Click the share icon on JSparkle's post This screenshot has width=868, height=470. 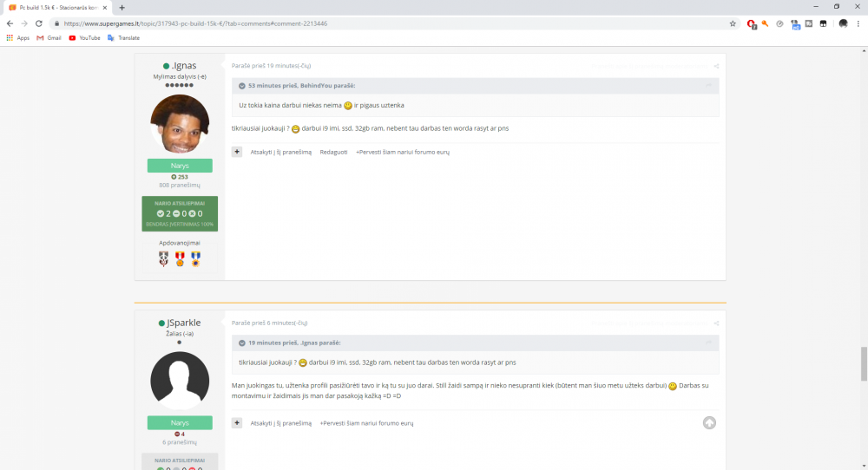pyautogui.click(x=716, y=323)
